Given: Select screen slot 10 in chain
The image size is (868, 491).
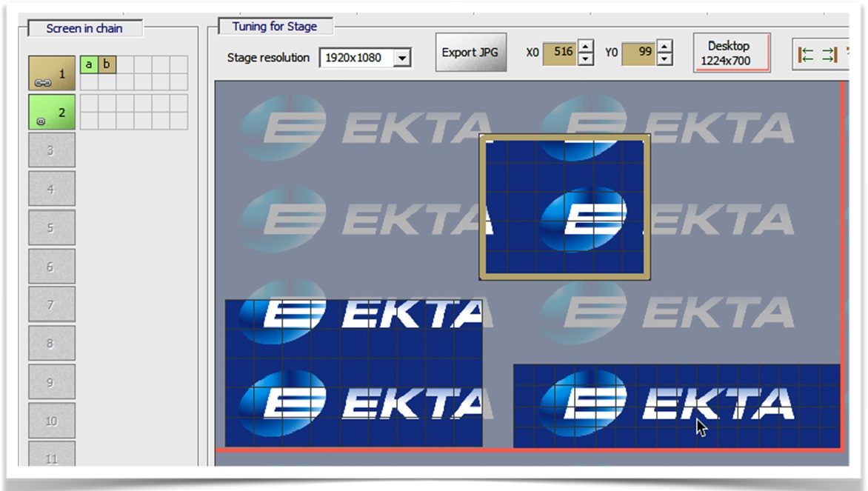Looking at the screenshot, I should point(52,421).
